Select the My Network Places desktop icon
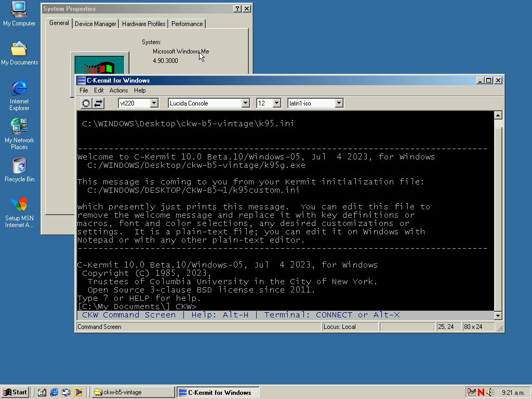Viewport: 532px width, 399px height. (19, 135)
